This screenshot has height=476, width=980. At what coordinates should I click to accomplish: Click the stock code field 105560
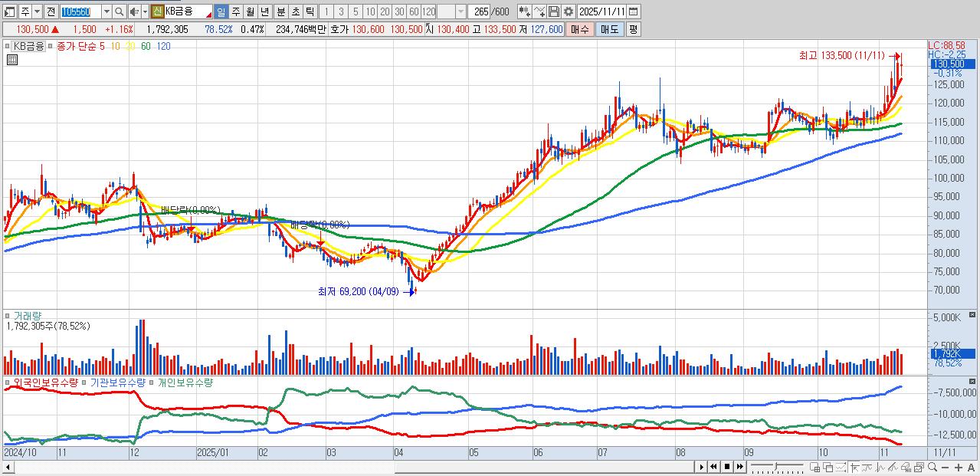[80, 12]
